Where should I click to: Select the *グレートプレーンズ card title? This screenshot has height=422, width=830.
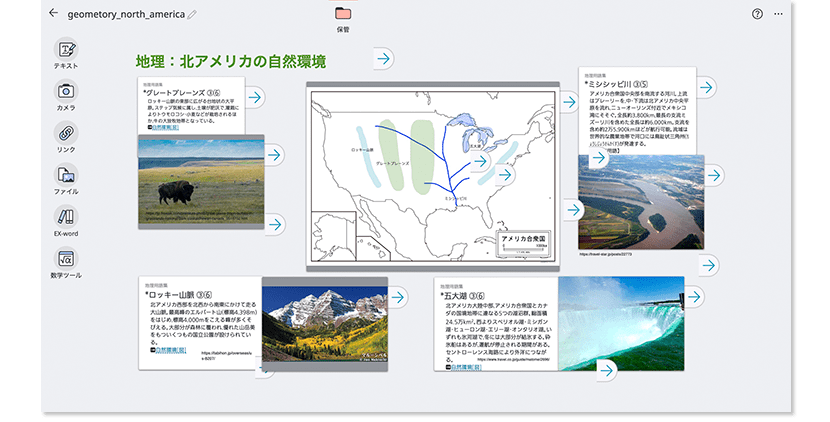coord(181,93)
